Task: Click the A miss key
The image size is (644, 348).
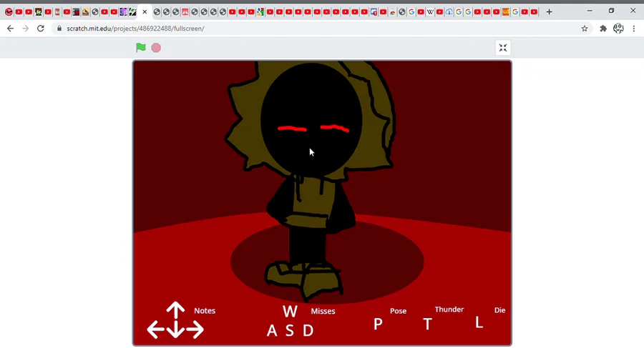Action: [271, 330]
